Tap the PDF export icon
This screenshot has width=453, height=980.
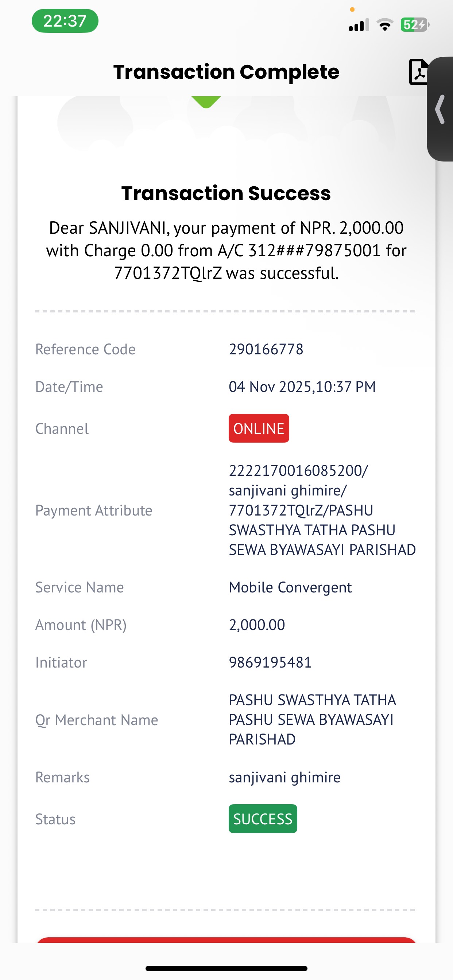419,72
